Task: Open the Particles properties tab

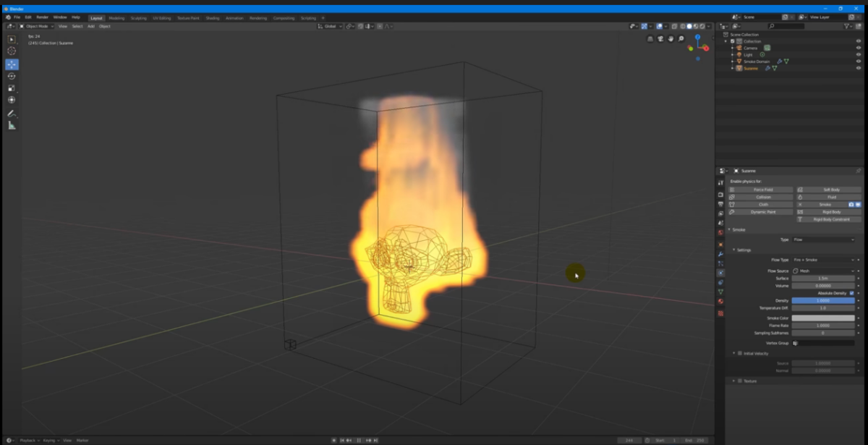Action: 720,263
